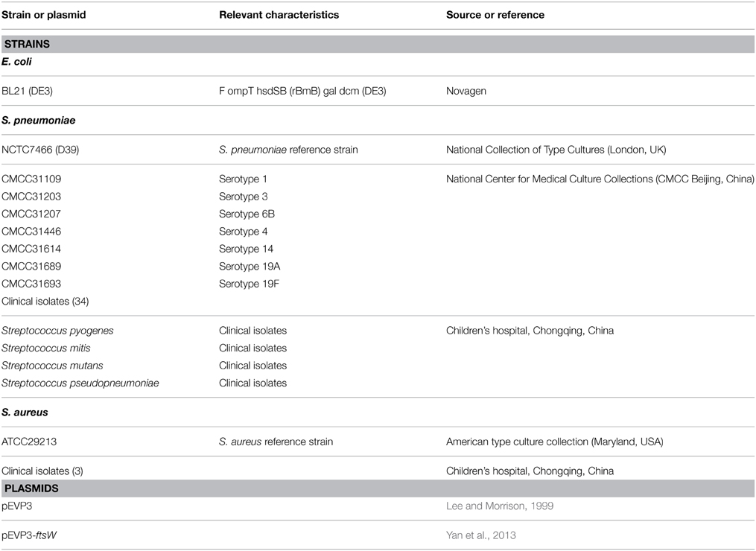Click the 'Serotype 3' cell
The height and width of the screenshot is (551, 756).
pos(244,197)
